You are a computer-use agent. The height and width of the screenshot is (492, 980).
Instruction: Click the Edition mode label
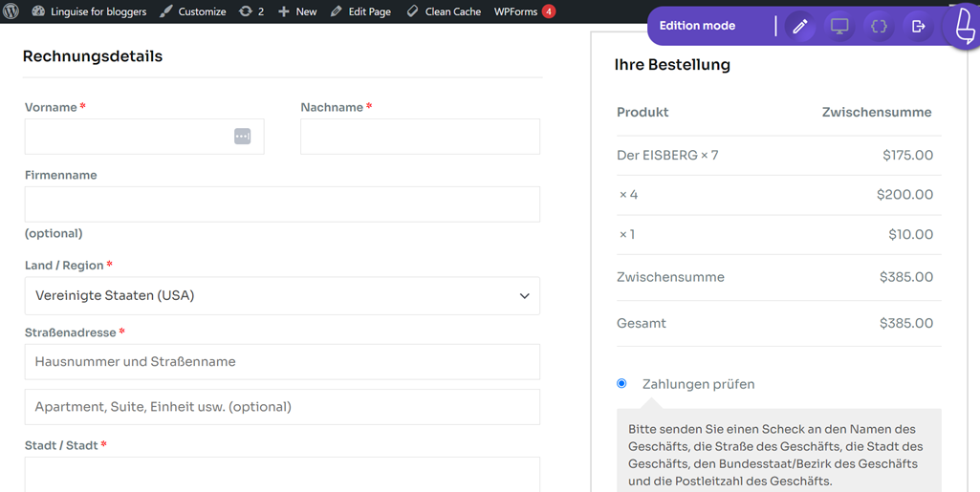click(x=697, y=26)
